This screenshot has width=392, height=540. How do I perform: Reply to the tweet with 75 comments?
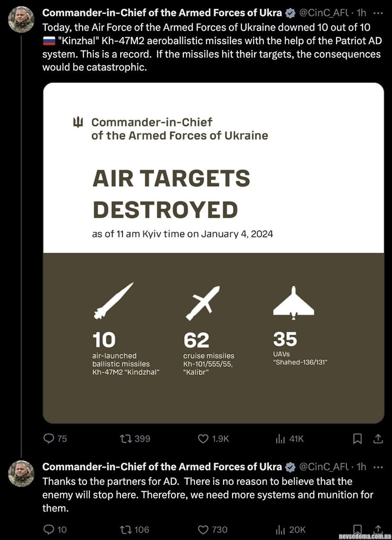click(49, 439)
